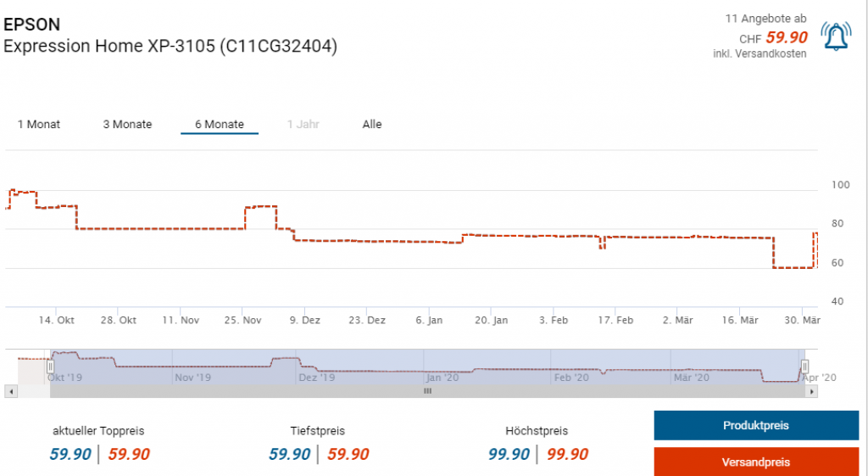The height and width of the screenshot is (476, 868).
Task: Click the right scroll arrow under navigator
Action: point(812,391)
